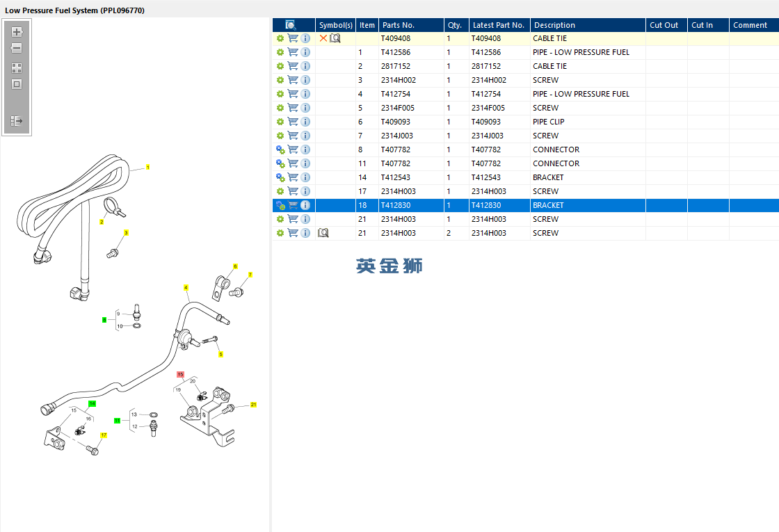Viewport: 779px width, 532px height.
Task: Add item 2 cable tie 2817152 to cart
Action: click(x=293, y=66)
